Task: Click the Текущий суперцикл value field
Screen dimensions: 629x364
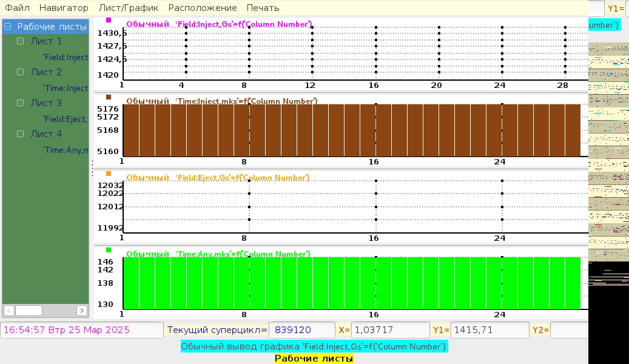Action: click(x=301, y=330)
